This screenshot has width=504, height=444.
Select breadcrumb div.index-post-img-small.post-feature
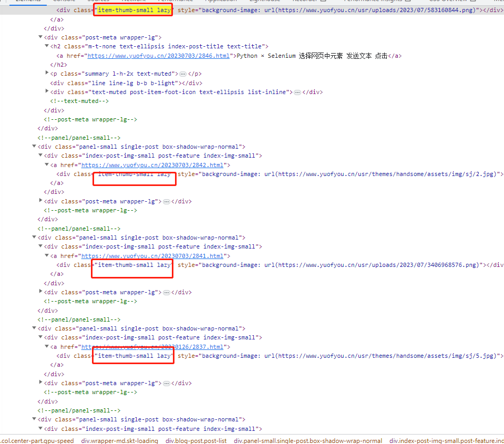coord(447,441)
